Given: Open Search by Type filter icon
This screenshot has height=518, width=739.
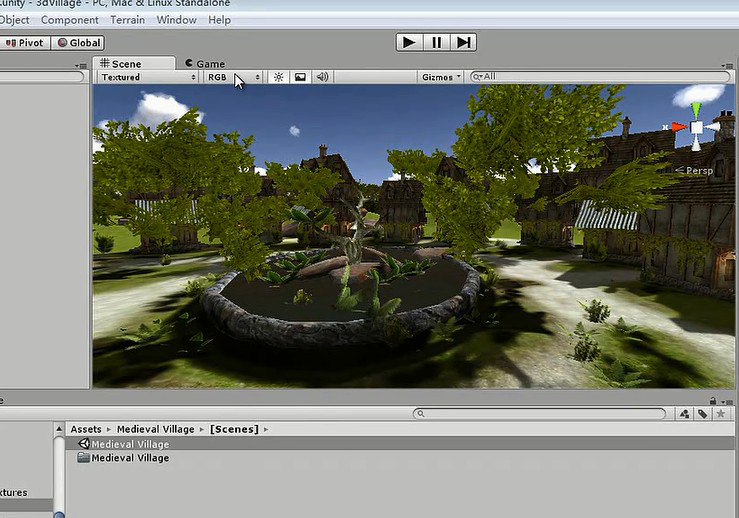Looking at the screenshot, I should [684, 414].
